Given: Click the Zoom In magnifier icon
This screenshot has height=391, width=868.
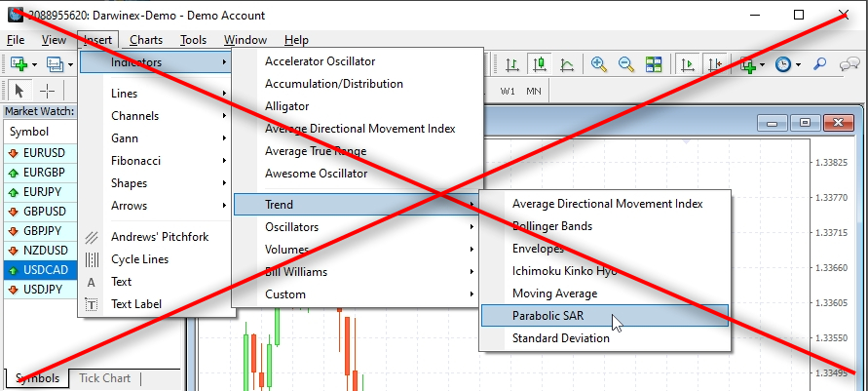Looking at the screenshot, I should [x=599, y=64].
